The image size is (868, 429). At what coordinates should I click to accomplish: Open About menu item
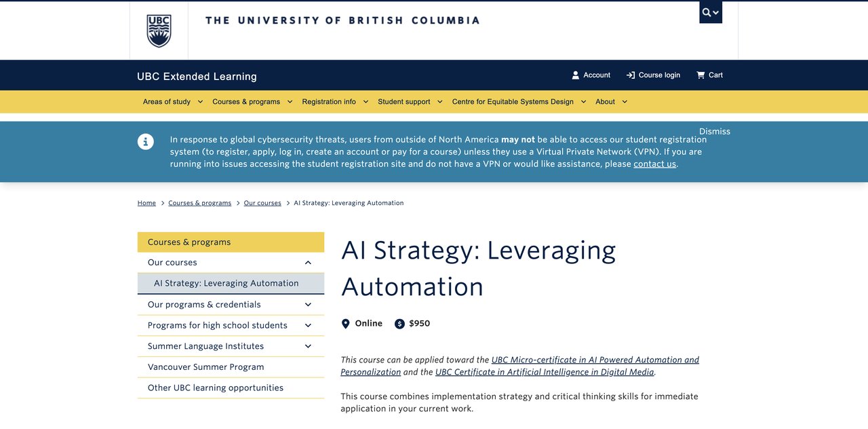[605, 102]
